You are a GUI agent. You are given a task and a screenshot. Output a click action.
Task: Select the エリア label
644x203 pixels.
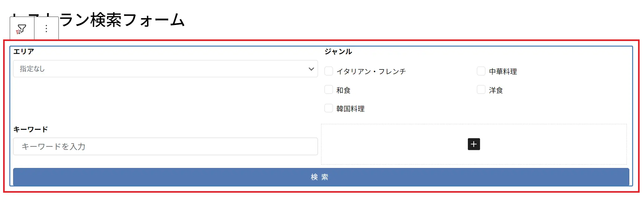click(x=24, y=52)
